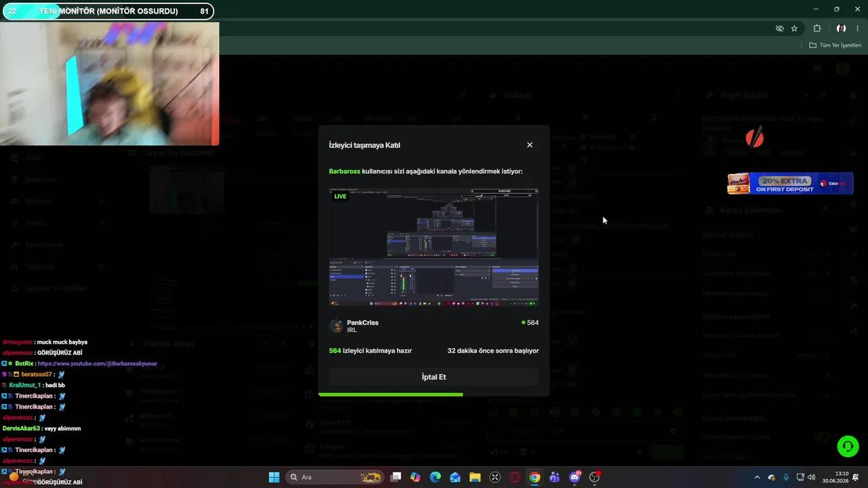The width and height of the screenshot is (868, 488).
Task: Click the microphone tray icon
Action: (x=786, y=477)
